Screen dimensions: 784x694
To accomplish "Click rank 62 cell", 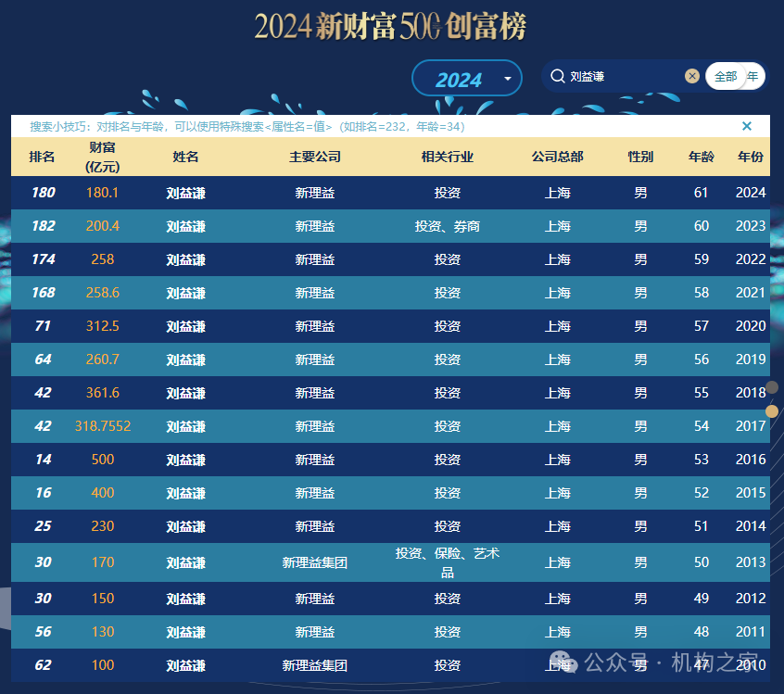I will (43, 665).
